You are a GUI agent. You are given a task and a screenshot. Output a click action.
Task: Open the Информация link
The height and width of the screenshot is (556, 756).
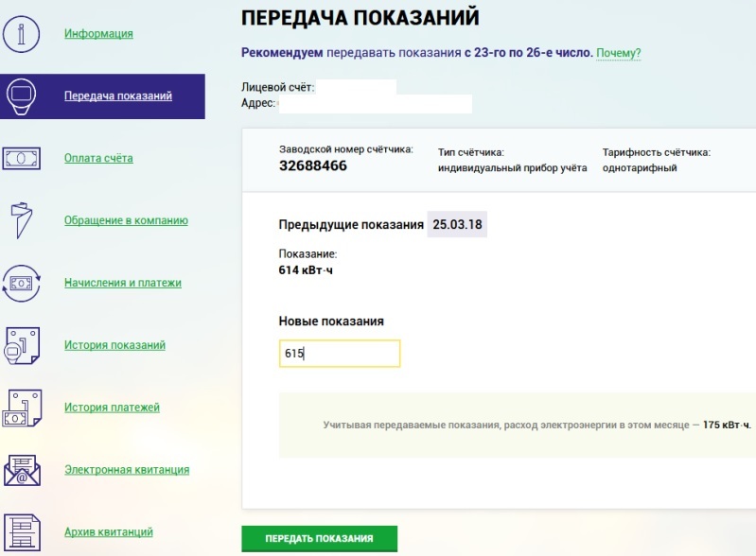[98, 34]
